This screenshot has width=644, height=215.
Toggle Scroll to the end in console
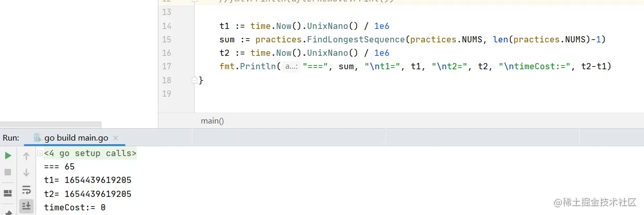tap(26, 206)
